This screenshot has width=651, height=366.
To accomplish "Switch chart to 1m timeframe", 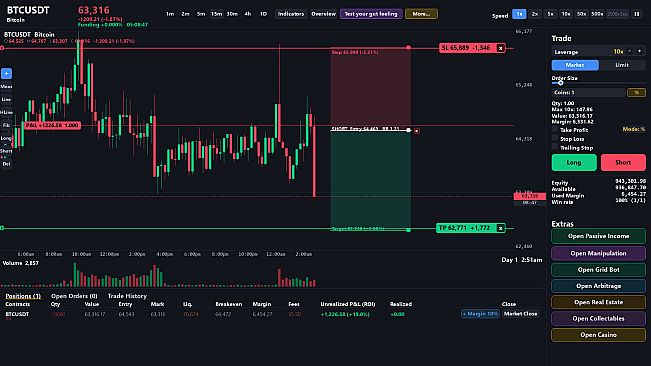I will (170, 14).
